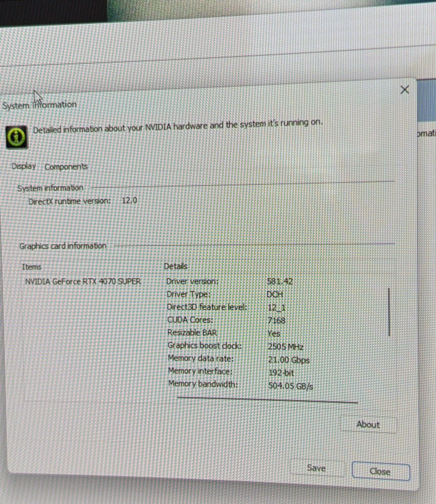The height and width of the screenshot is (504, 436).
Task: Select the CUDA Cores label
Action: click(190, 320)
